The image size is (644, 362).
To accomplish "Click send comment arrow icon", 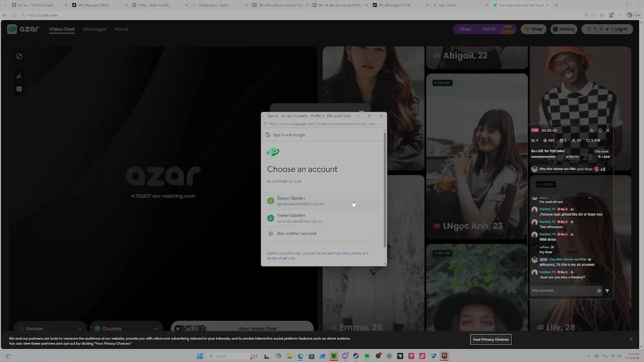I will [607, 291].
